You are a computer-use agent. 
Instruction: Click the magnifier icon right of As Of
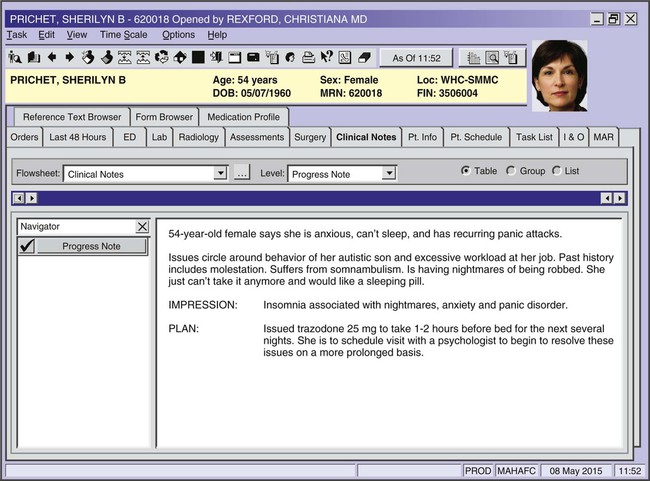(x=493, y=58)
